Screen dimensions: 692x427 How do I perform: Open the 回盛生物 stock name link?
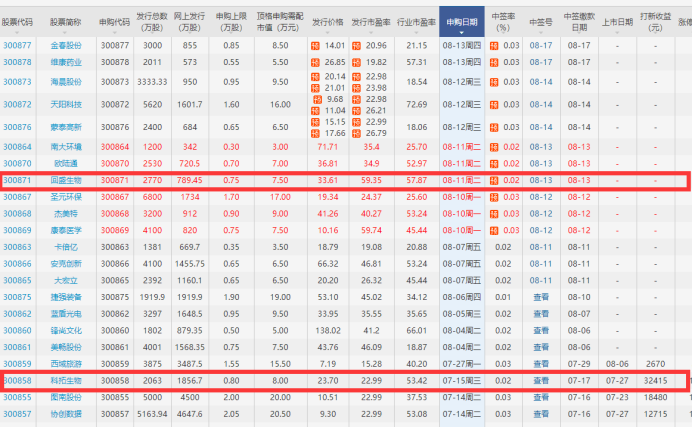coord(66,180)
